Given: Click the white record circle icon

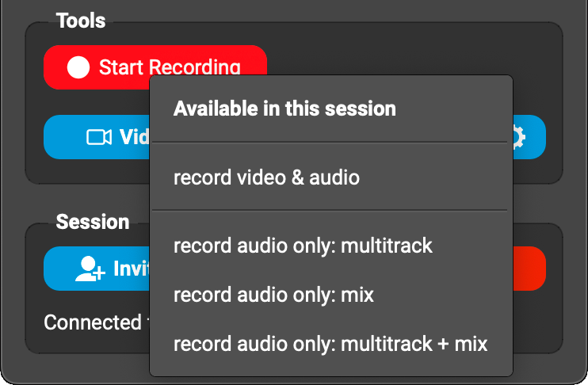Looking at the screenshot, I should 78,67.
